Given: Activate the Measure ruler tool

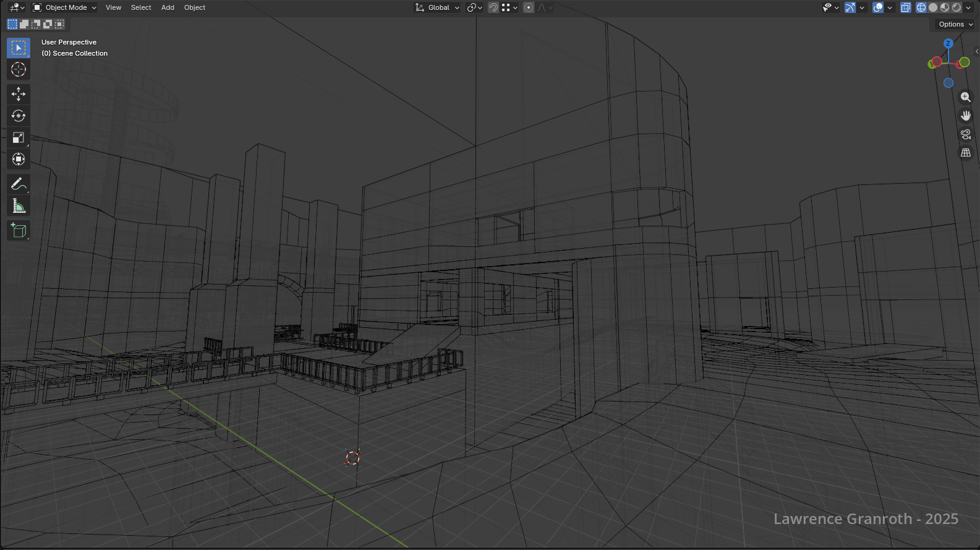Looking at the screenshot, I should tap(19, 206).
